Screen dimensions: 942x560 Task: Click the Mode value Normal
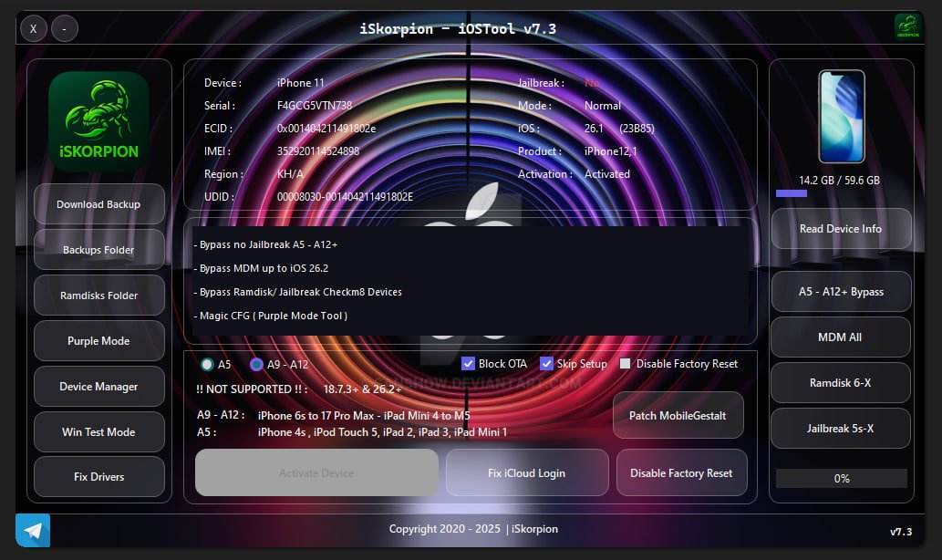[x=603, y=106]
